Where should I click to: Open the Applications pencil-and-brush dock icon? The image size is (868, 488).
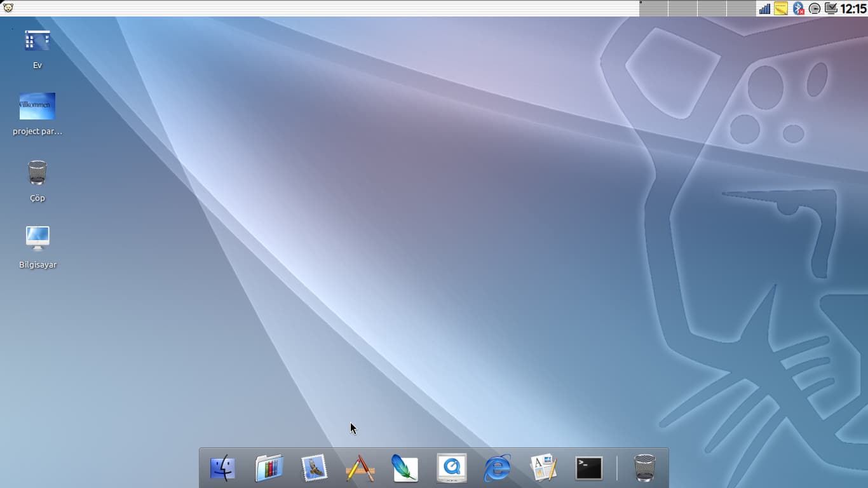[x=360, y=469]
